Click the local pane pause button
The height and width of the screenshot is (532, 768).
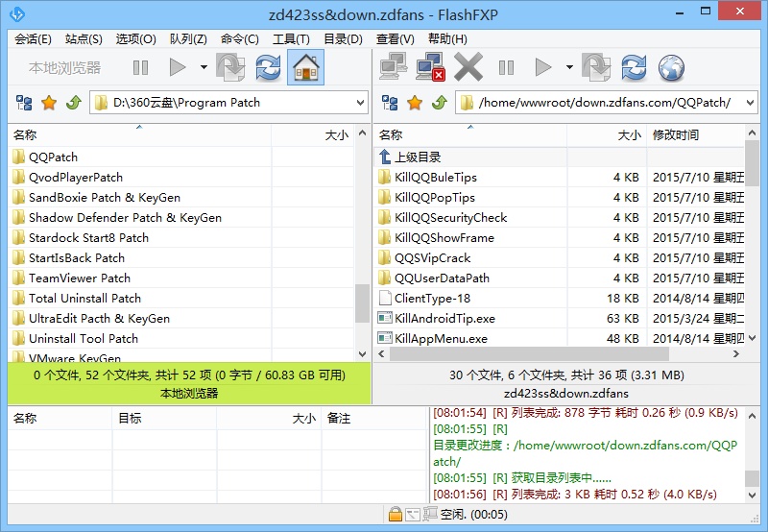point(140,67)
